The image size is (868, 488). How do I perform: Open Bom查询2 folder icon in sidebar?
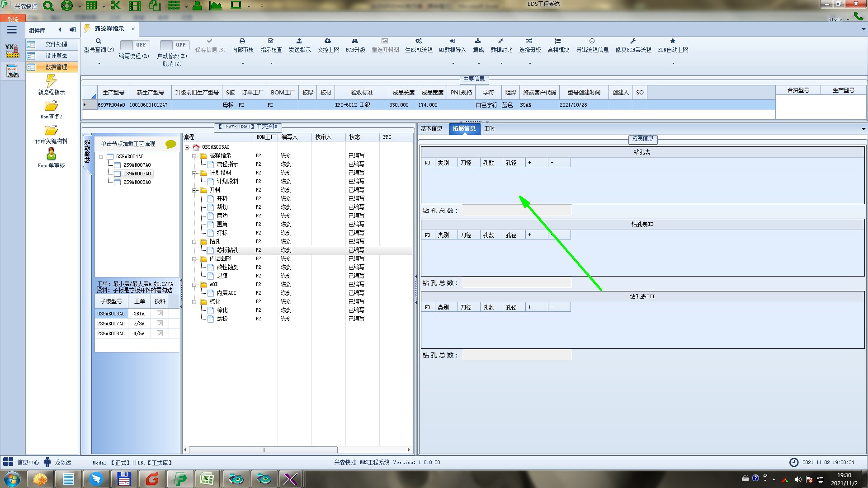(x=51, y=106)
